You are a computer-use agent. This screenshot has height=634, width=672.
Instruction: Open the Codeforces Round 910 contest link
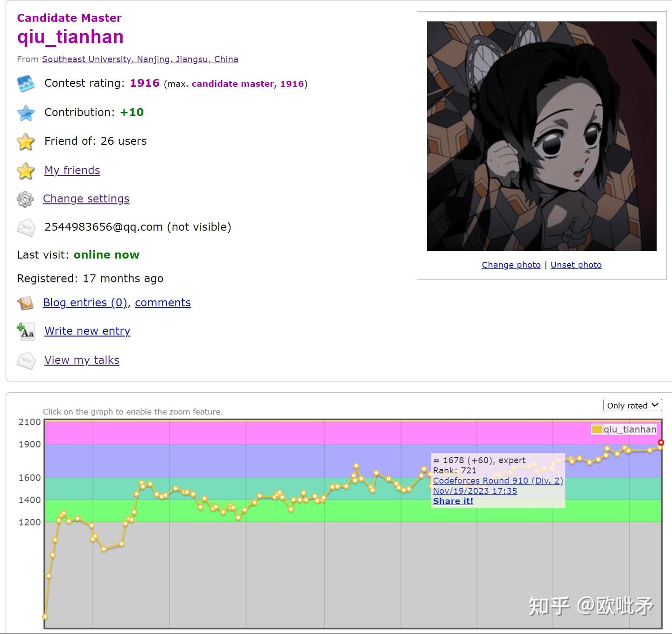[x=498, y=480]
